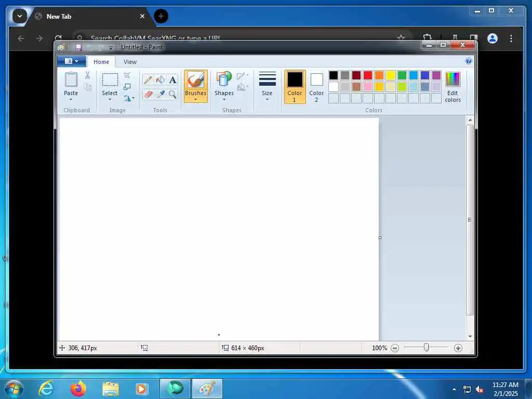Viewport: 532px width, 399px height.
Task: Expand the Brushes dropdown arrow
Action: [196, 99]
